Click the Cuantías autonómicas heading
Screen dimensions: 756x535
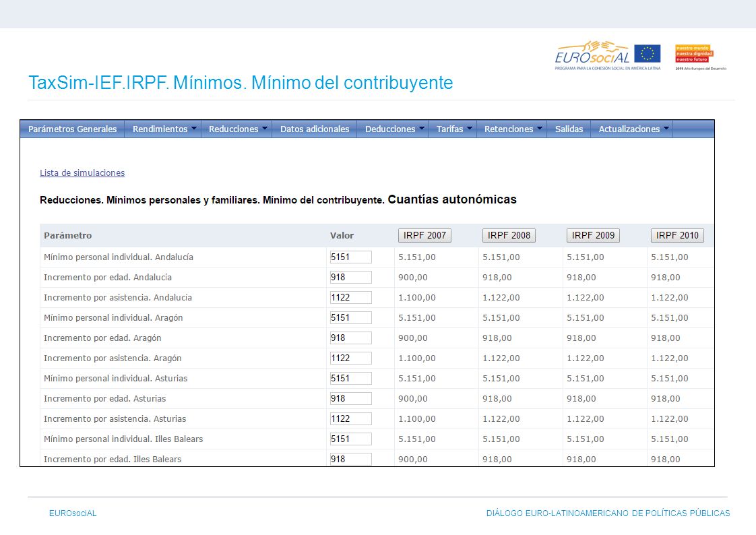point(452,199)
